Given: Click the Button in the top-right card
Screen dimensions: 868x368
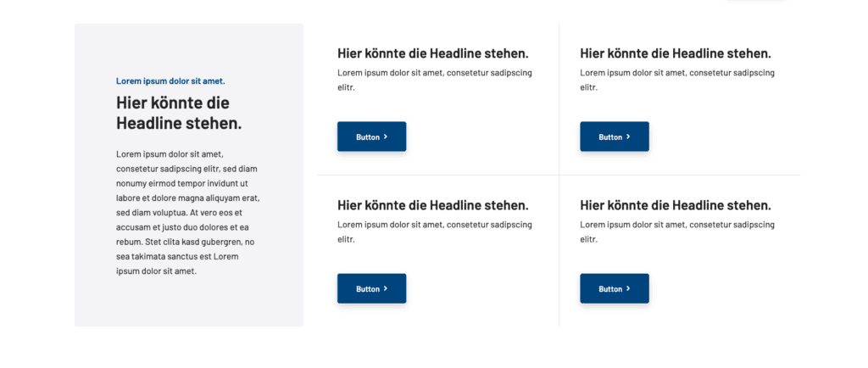Looking at the screenshot, I should (614, 137).
